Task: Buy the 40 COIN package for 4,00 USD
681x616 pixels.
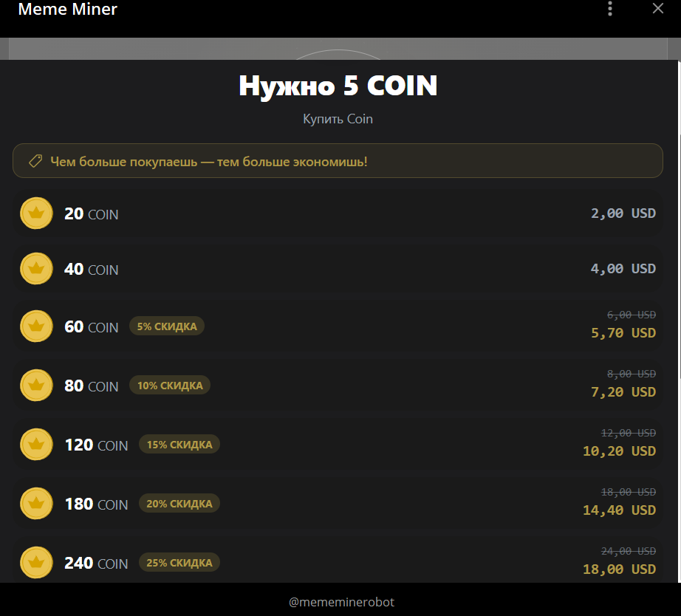Action: 338,269
